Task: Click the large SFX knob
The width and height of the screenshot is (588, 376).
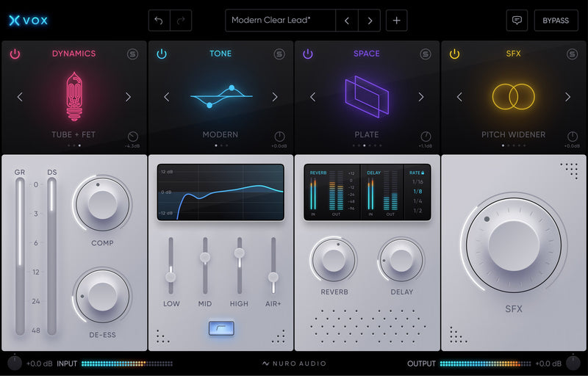Action: point(513,247)
